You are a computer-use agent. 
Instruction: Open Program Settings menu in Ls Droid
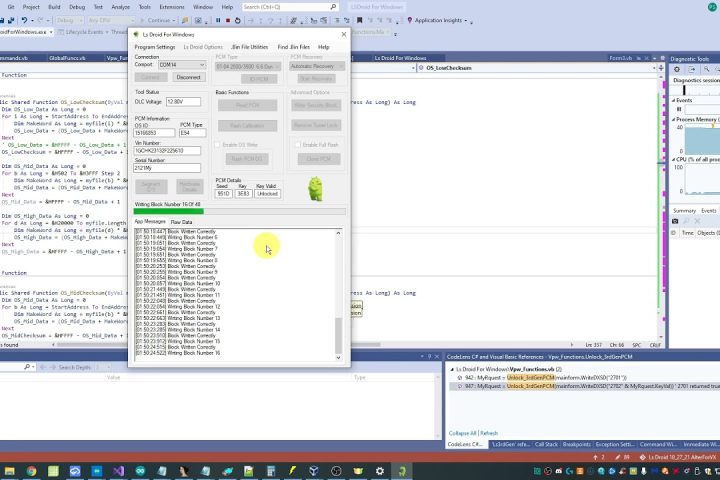click(x=155, y=47)
